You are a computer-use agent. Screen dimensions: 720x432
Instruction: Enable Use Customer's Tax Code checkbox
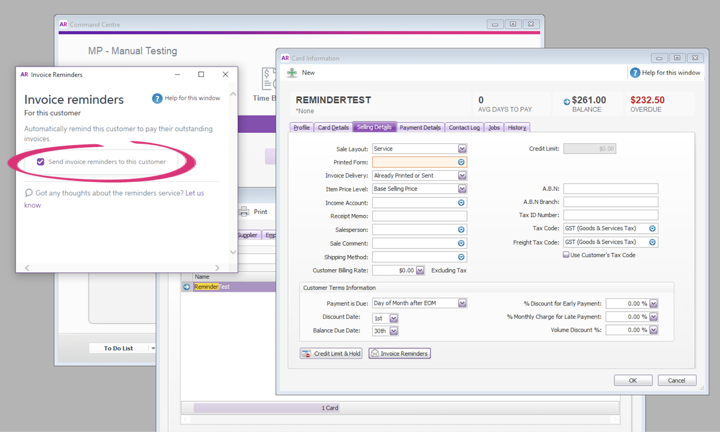[x=566, y=255]
